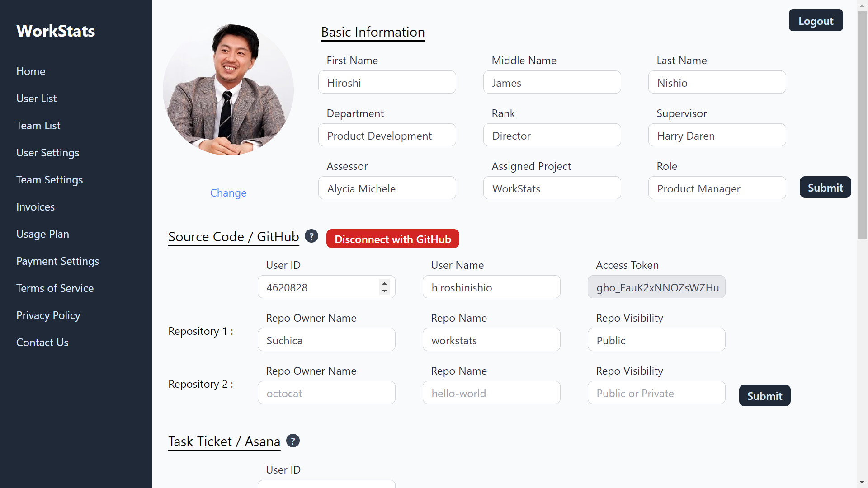Click the Repository 2 octocat owner field
This screenshot has width=868, height=488.
point(326,393)
